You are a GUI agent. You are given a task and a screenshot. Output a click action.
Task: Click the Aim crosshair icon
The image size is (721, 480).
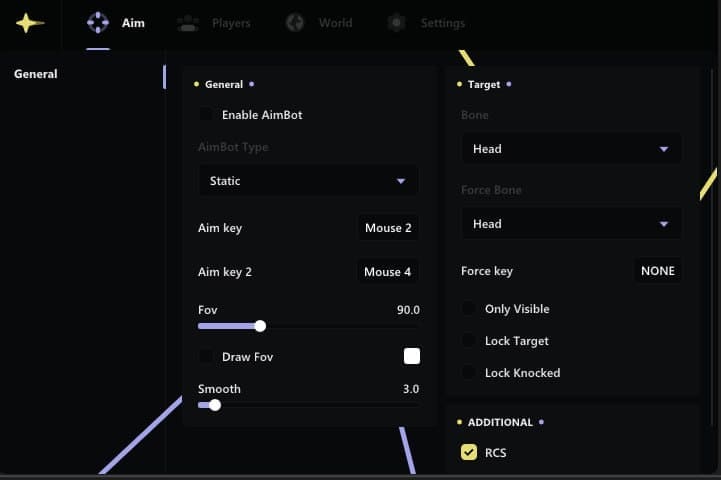[98, 23]
